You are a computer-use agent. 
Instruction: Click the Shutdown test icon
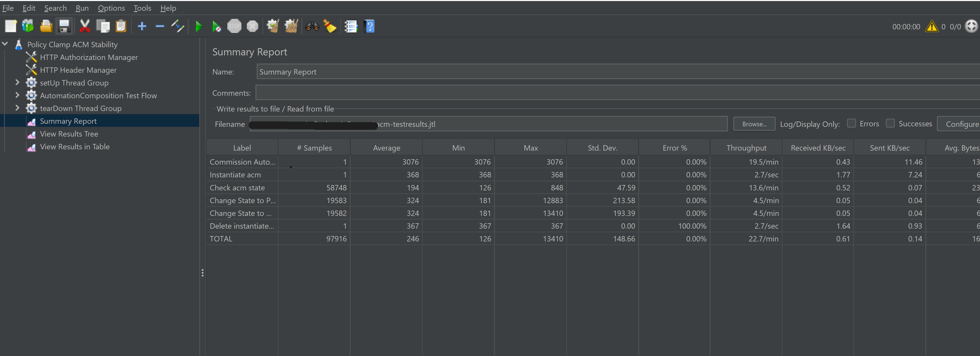(x=252, y=26)
